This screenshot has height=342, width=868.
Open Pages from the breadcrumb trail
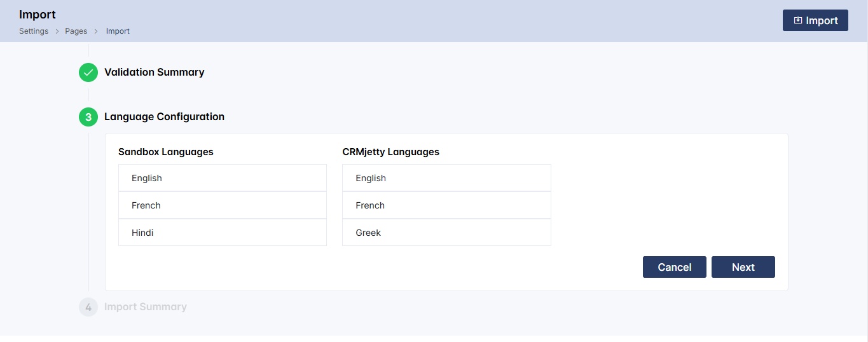coord(76,31)
